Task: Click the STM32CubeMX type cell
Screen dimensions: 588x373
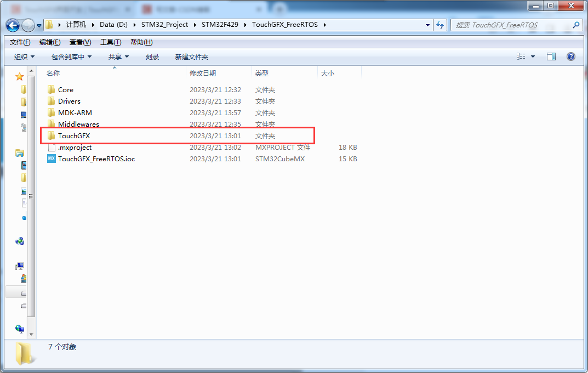Action: pos(279,159)
